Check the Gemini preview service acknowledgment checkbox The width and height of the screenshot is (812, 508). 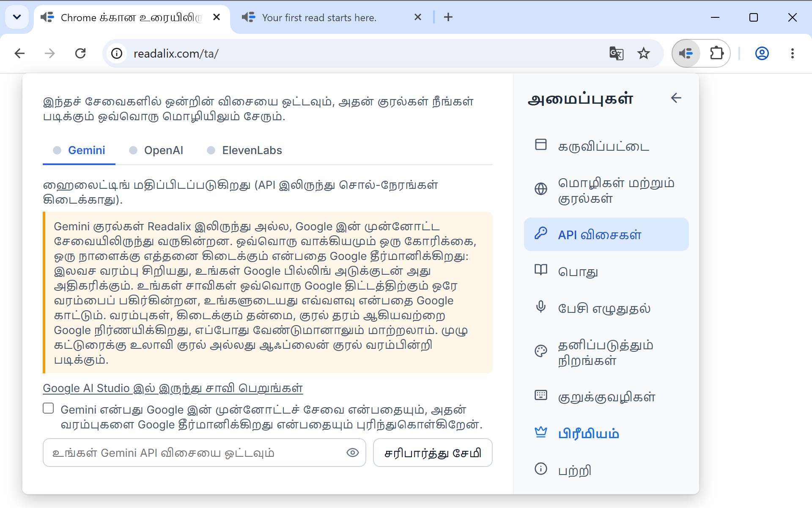tap(48, 408)
